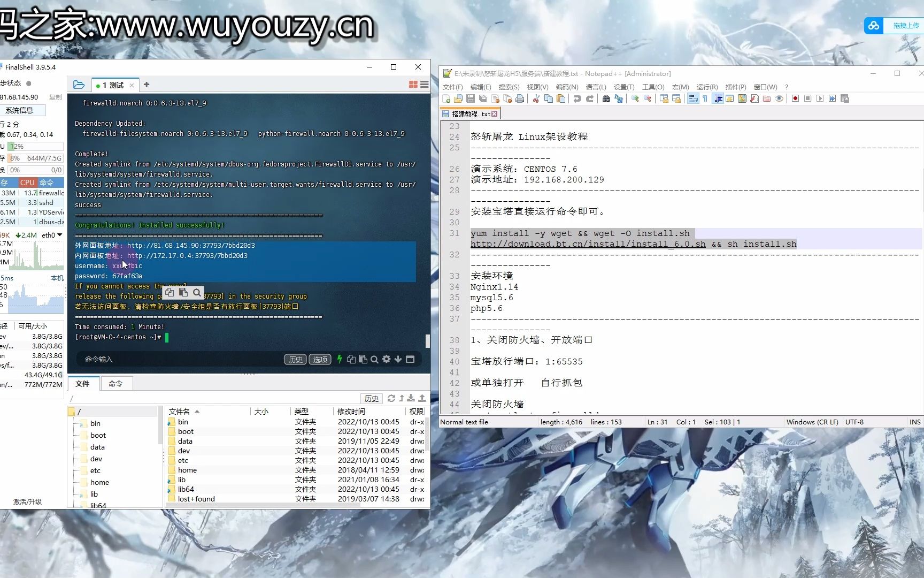924x578 pixels.
Task: Select the 搭建教程.txt tab in Notepad++
Action: tap(470, 114)
